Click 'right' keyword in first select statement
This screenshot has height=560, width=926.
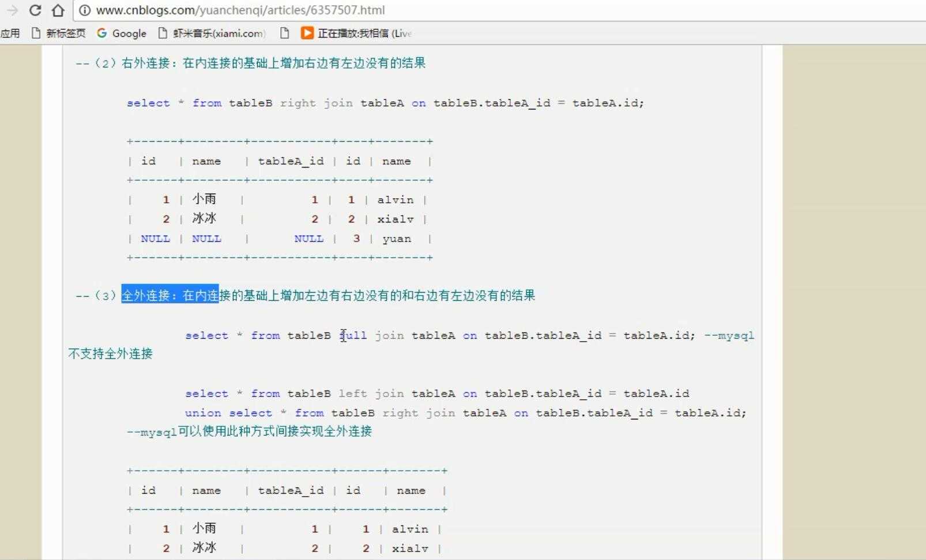[298, 103]
